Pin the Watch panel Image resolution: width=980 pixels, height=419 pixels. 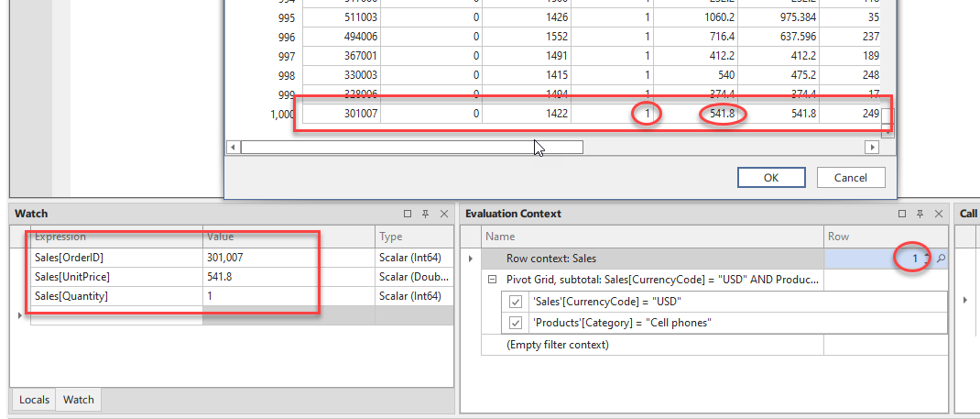(426, 214)
